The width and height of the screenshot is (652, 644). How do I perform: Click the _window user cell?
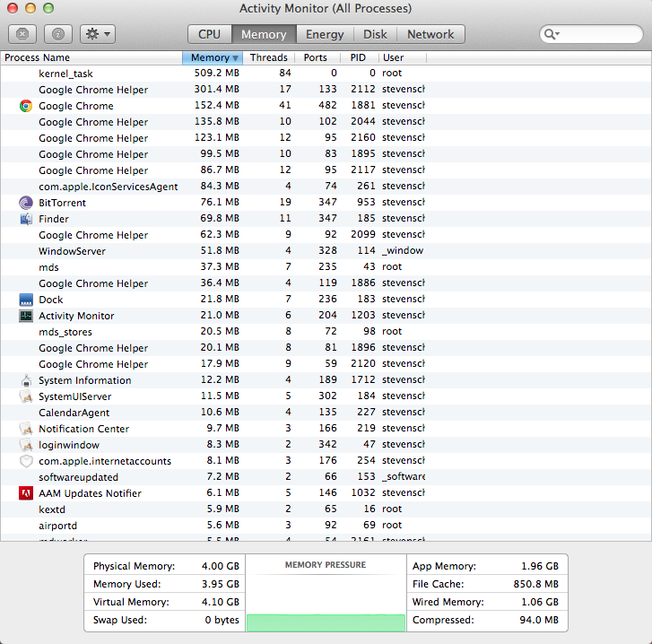tap(403, 250)
